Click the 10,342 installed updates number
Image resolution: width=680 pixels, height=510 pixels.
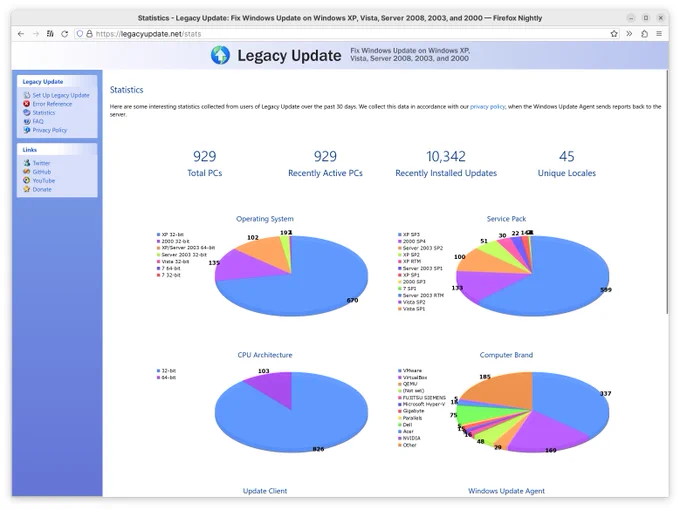point(446,156)
